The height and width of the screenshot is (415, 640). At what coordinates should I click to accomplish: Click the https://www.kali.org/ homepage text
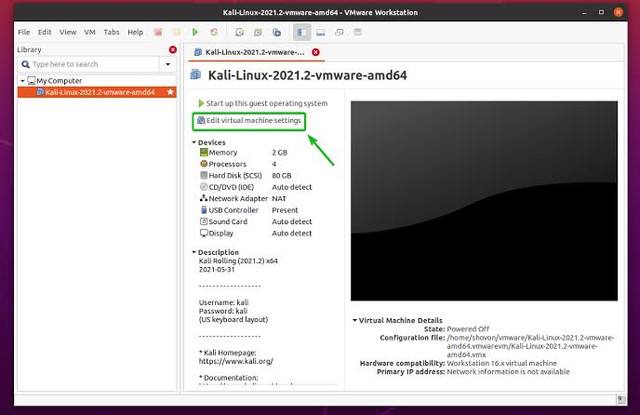236,361
